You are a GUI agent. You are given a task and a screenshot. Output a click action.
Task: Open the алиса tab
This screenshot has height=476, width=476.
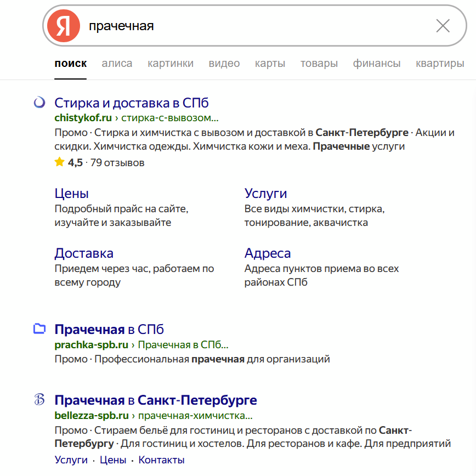coord(116,63)
